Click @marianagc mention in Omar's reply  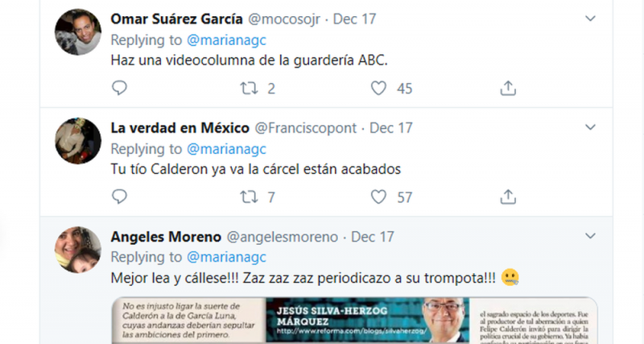coord(226,40)
